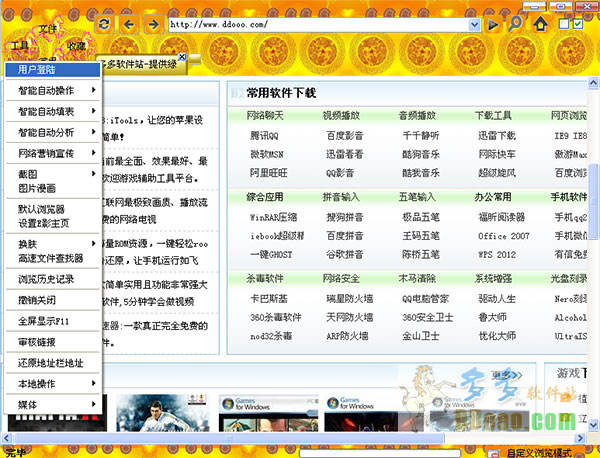Open the 360安全卫士 link
The height and width of the screenshot is (458, 600).
(x=427, y=317)
